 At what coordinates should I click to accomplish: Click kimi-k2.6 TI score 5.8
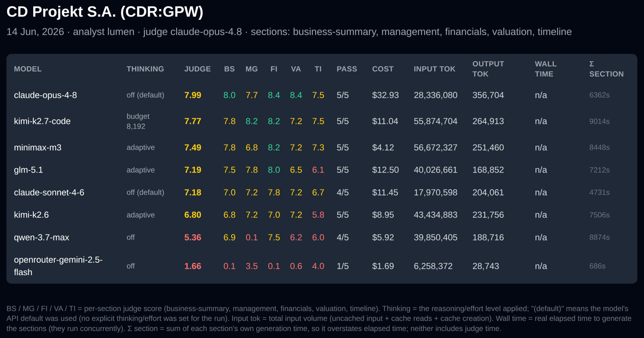[318, 215]
